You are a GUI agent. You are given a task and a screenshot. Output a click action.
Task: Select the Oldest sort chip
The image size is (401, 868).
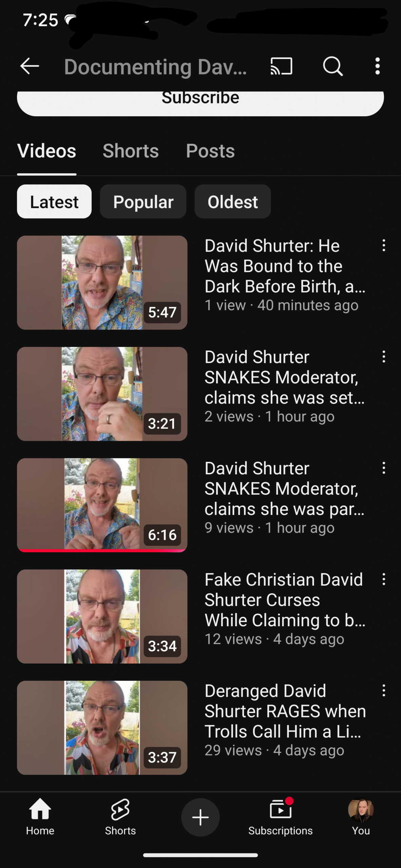[x=233, y=201]
